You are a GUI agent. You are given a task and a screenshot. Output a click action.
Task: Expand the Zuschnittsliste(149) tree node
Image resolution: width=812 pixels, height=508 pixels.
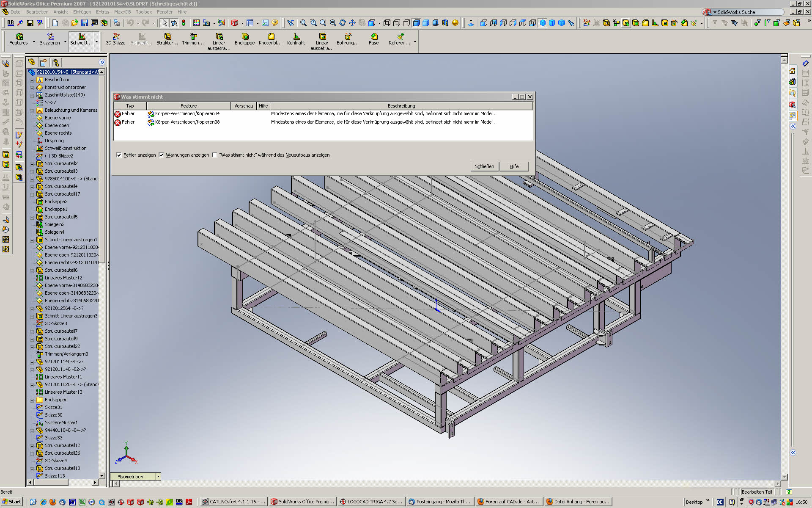click(x=32, y=95)
